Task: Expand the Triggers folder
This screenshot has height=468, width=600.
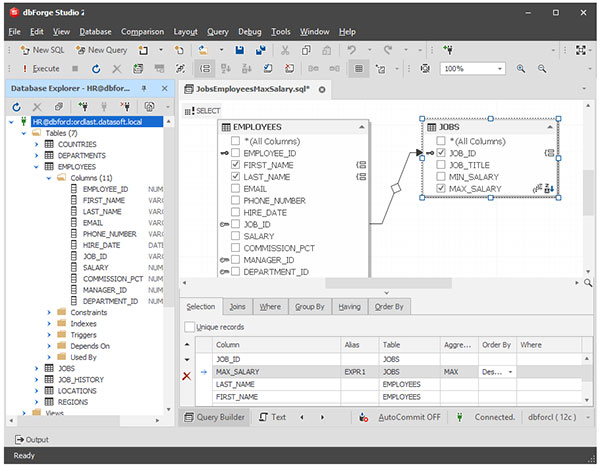Action: (x=49, y=335)
